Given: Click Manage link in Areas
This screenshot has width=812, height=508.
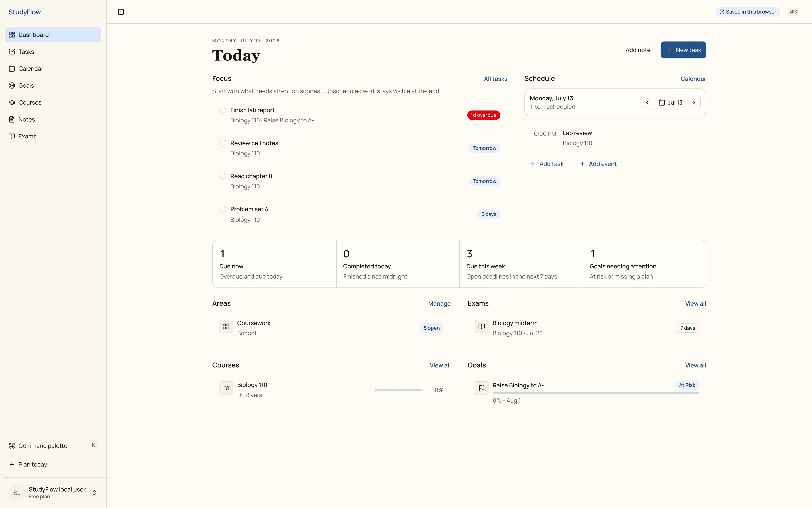Looking at the screenshot, I should 439,303.
